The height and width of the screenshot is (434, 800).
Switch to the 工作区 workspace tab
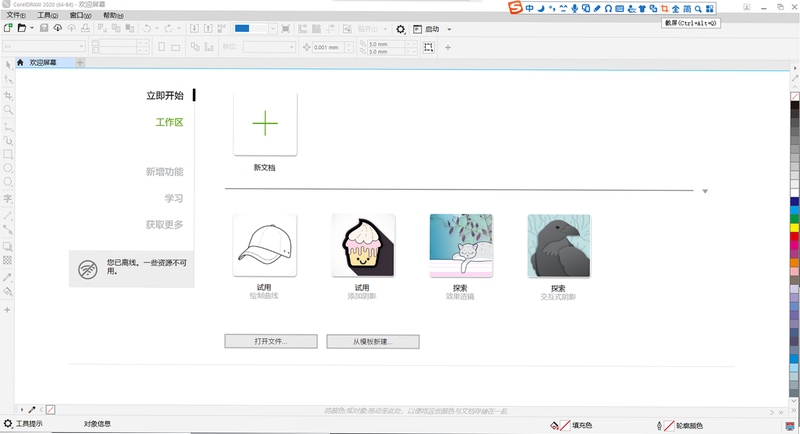point(169,122)
